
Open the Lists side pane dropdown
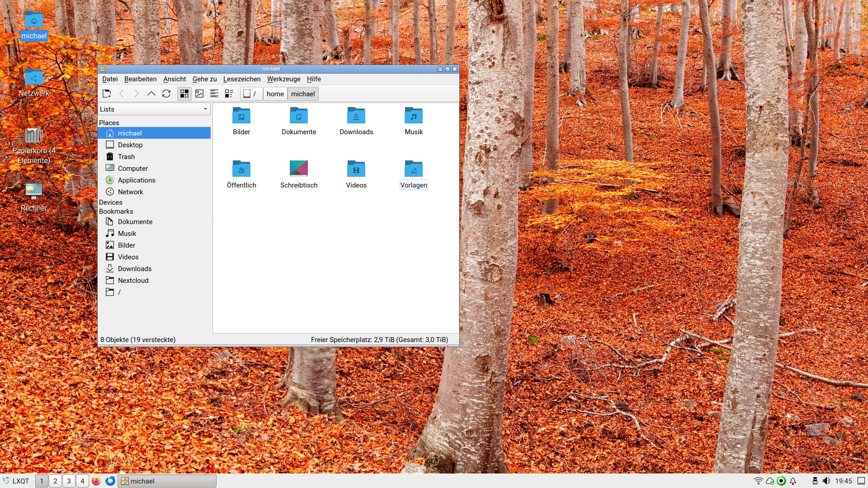point(154,109)
